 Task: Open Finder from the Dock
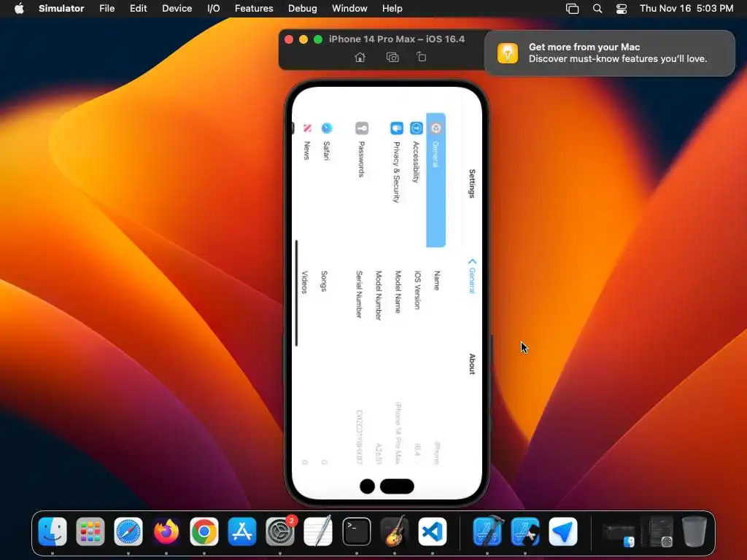pos(53,532)
